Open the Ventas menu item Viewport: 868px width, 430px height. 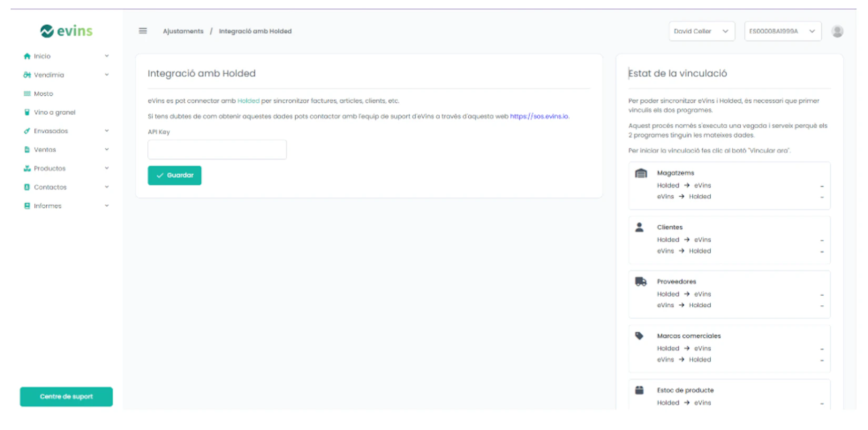[x=45, y=150]
